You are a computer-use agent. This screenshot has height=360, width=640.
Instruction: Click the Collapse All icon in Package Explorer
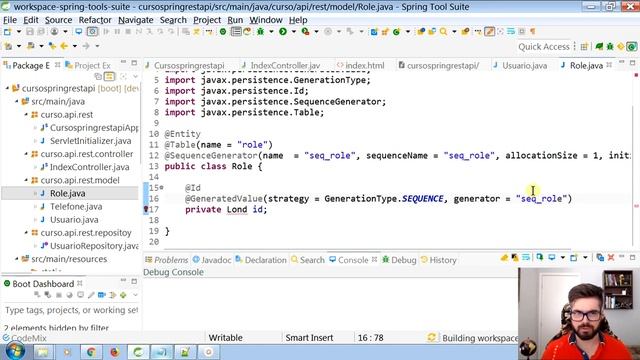(x=98, y=76)
